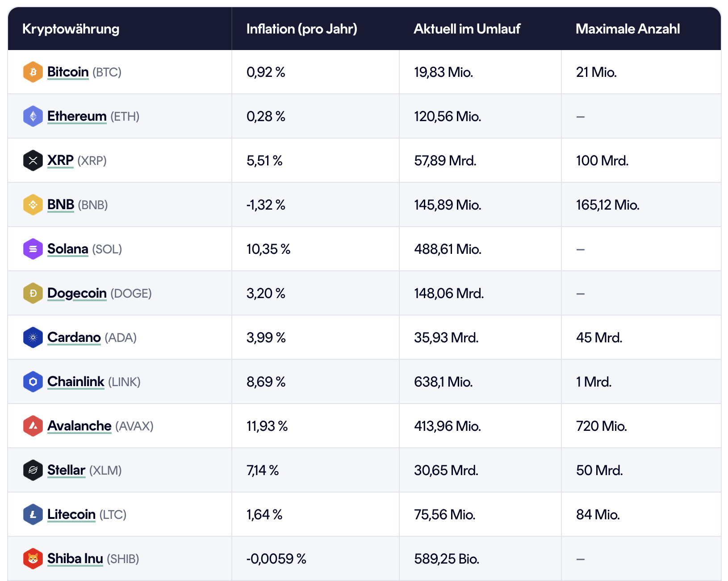Select the Dogecoin inflation value 3,20 %
The width and height of the screenshot is (728, 581).
(x=266, y=293)
